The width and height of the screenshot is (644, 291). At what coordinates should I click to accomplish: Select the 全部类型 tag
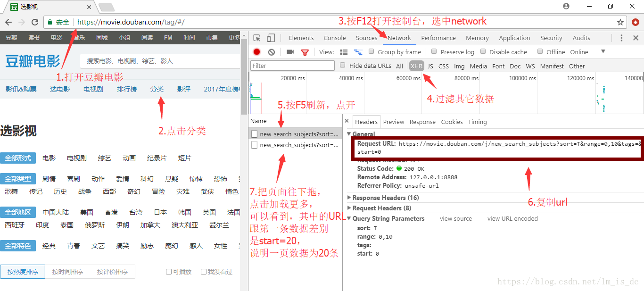coord(18,179)
